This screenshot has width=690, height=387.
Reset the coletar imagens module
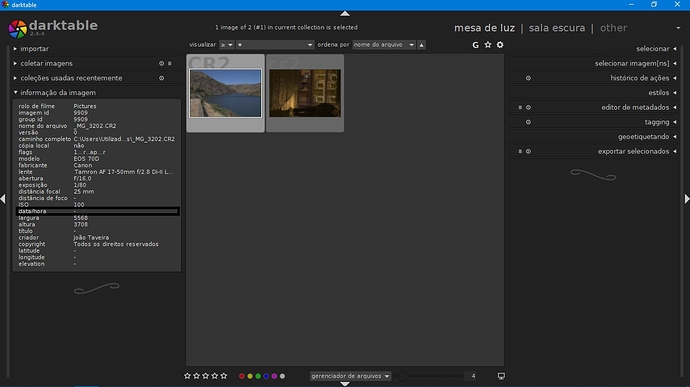161,63
